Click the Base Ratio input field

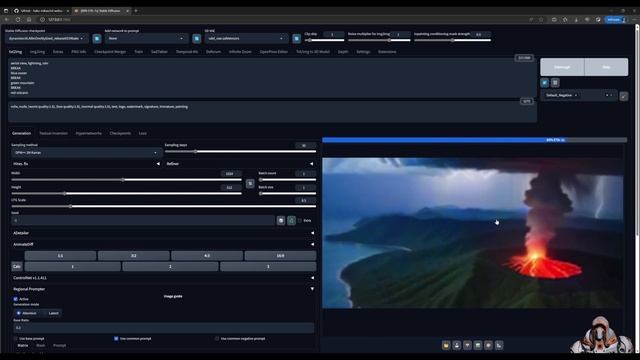click(163, 328)
